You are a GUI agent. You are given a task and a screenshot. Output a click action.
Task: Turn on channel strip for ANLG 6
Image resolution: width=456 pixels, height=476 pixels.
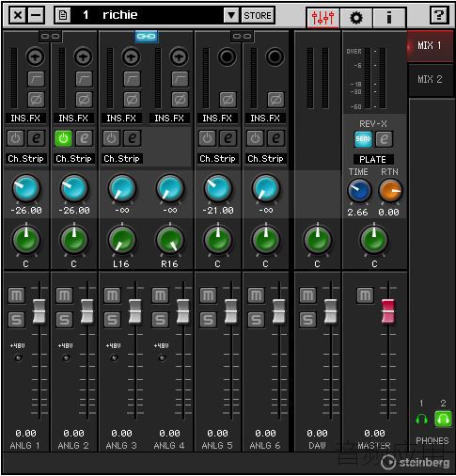coord(255,138)
